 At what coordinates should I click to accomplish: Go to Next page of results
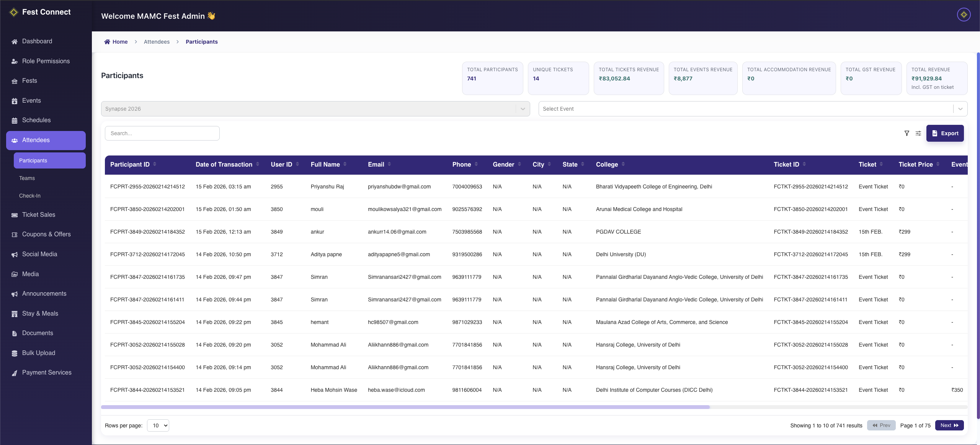coord(949,425)
